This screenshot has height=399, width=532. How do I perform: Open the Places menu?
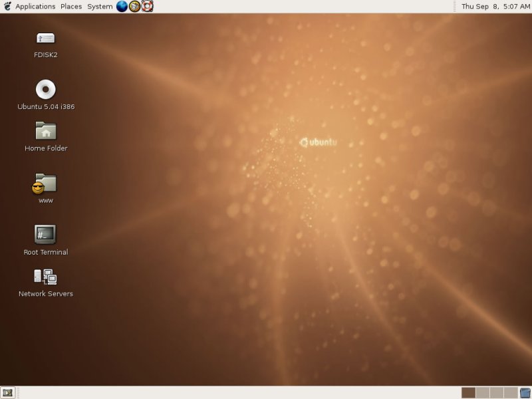point(71,7)
